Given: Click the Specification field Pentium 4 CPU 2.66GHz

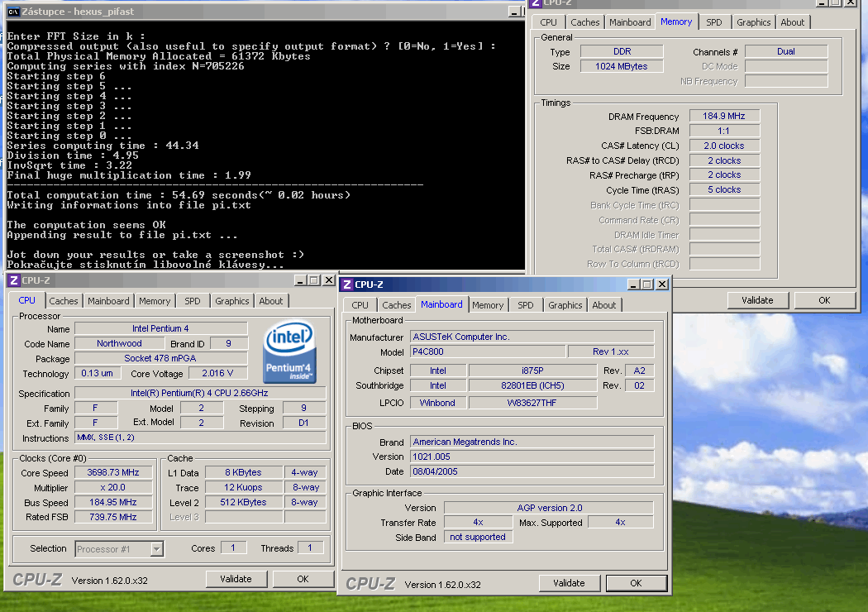Looking at the screenshot, I should tap(200, 393).
